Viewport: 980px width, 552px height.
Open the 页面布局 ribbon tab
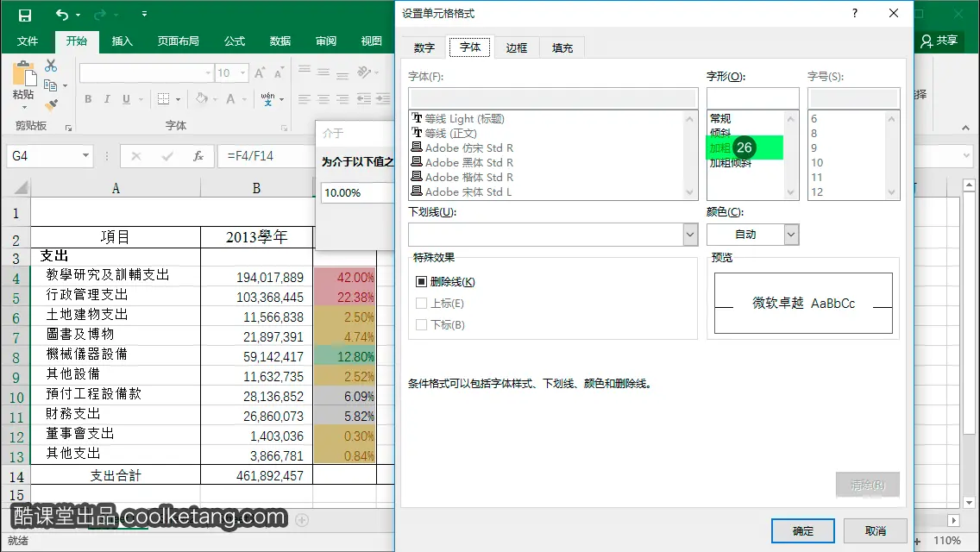(178, 41)
